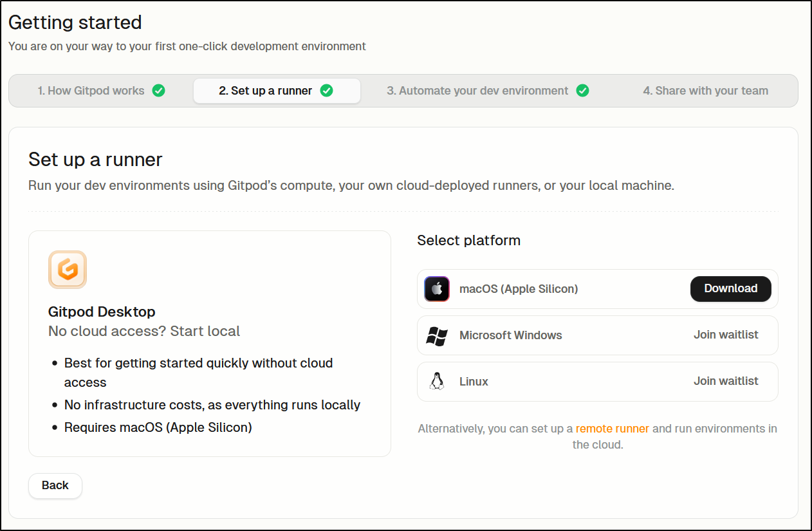Open the remote runner link

[612, 429]
